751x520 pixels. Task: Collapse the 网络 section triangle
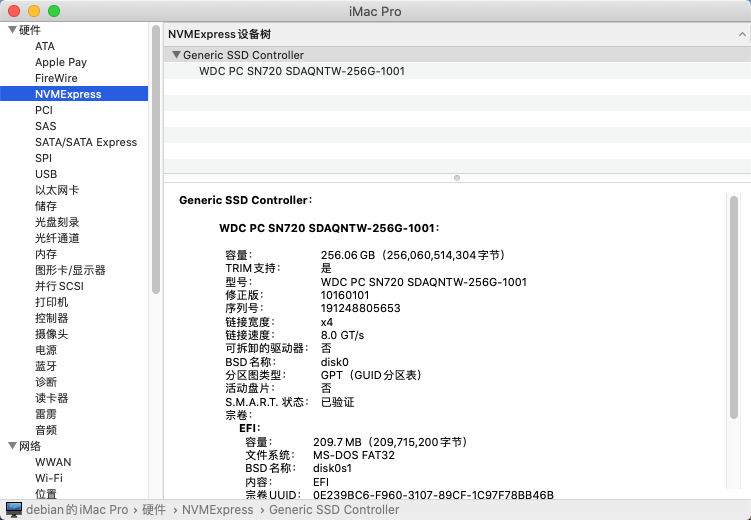pos(12,446)
